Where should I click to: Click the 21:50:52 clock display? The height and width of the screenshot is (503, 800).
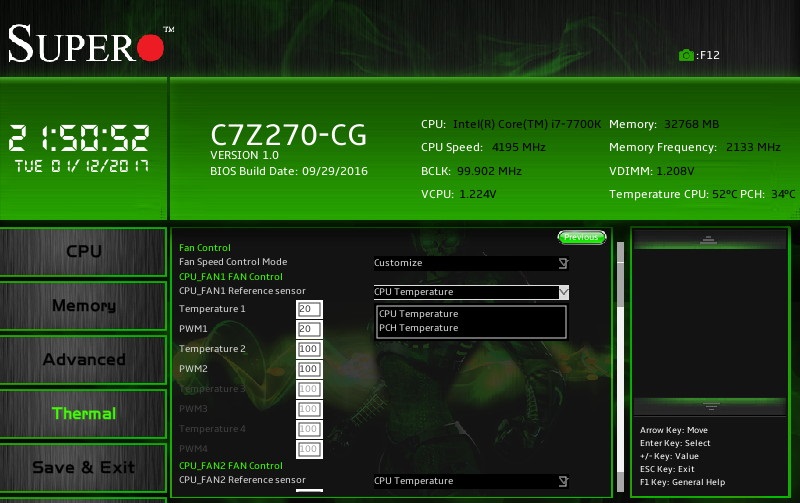pyautogui.click(x=79, y=138)
